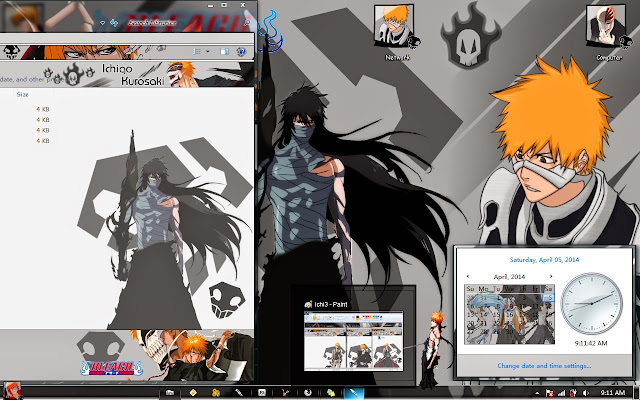640x400 pixels.
Task: Click the green and yellow taskbar icon
Action: coord(331,393)
